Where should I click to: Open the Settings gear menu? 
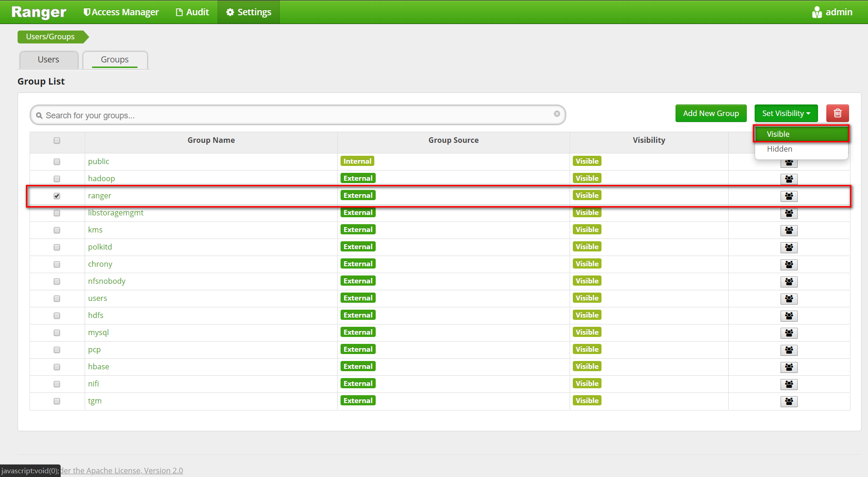(248, 12)
